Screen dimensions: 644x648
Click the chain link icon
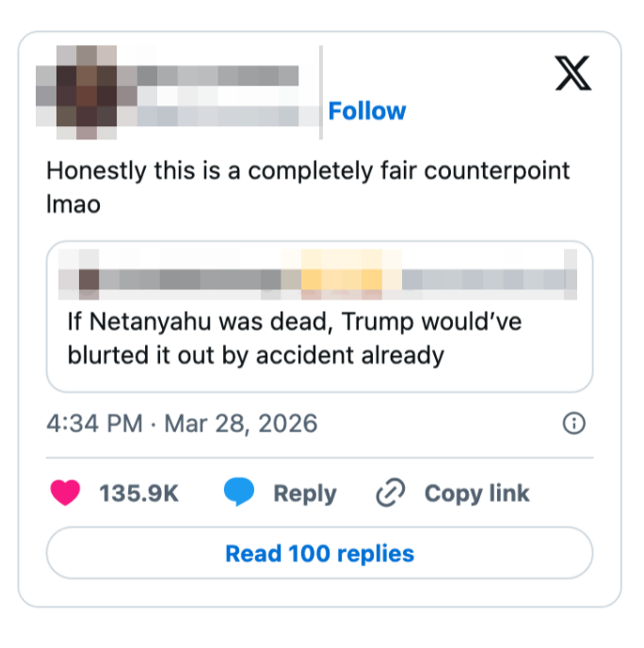click(390, 494)
